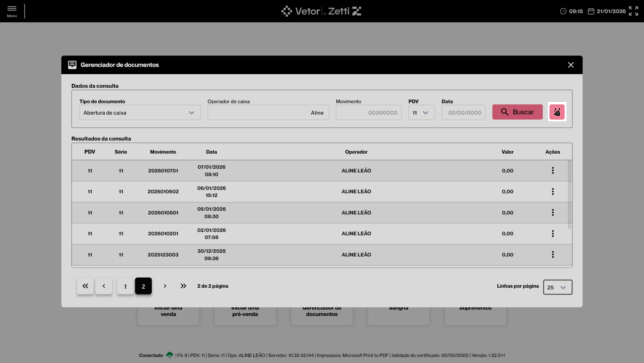Select movimento cell 2025123003

coord(163,255)
